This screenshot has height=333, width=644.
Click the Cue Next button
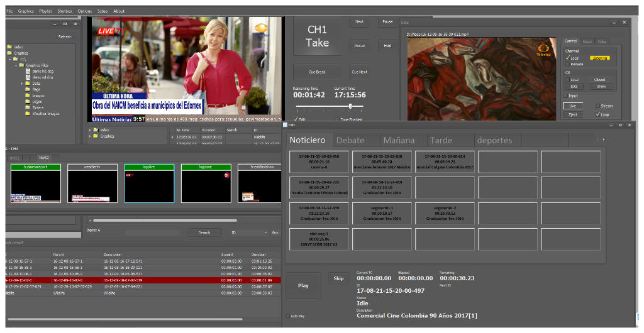coord(359,72)
